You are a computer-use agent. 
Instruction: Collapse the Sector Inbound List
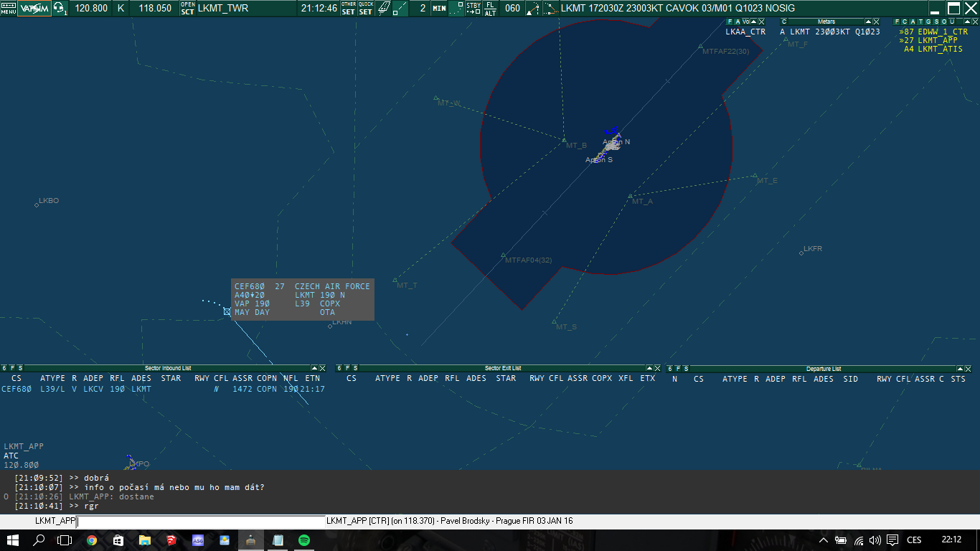(314, 368)
